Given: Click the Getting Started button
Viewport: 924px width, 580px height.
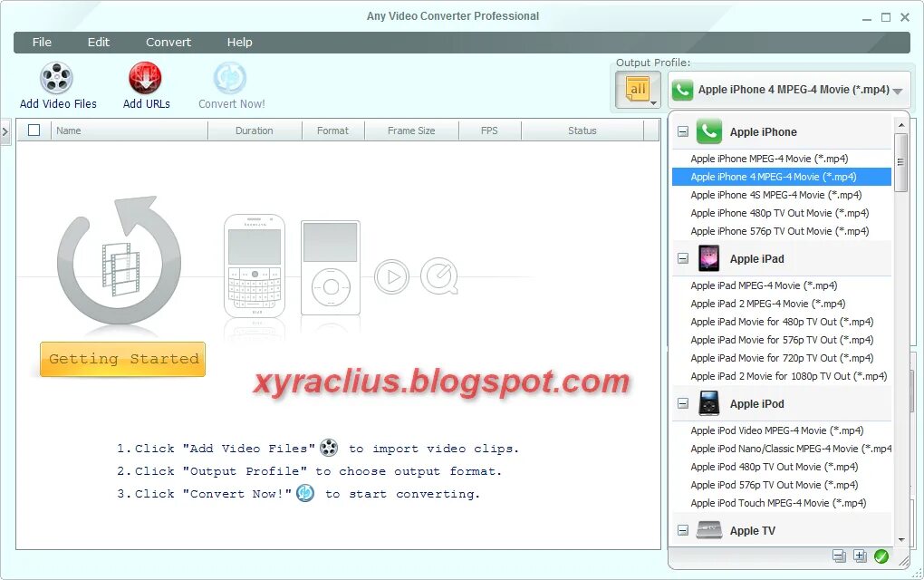Looking at the screenshot, I should [x=122, y=359].
